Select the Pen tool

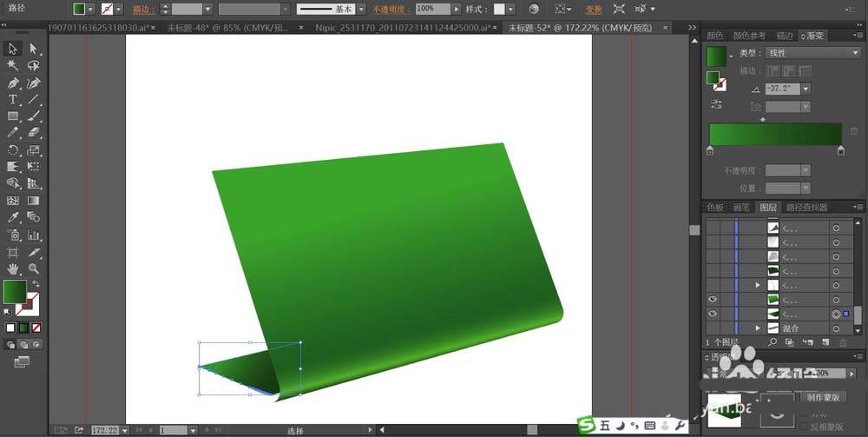click(13, 83)
